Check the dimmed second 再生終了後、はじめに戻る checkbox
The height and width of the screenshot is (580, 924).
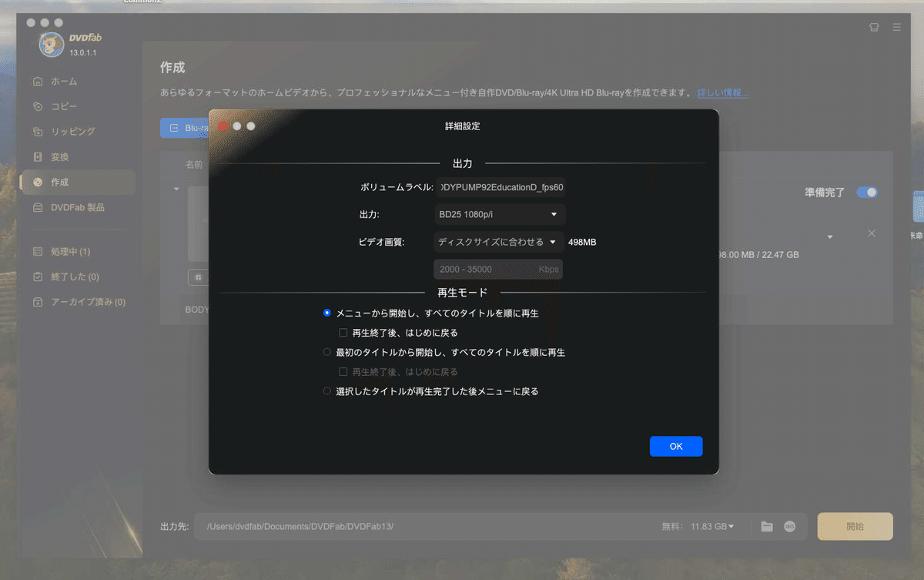[x=343, y=372]
